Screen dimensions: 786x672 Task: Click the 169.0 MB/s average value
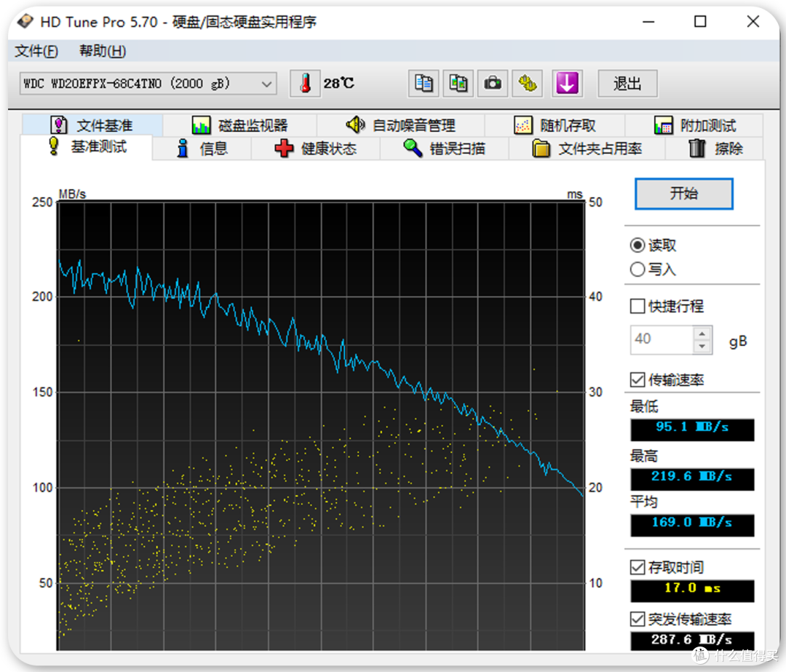692,525
